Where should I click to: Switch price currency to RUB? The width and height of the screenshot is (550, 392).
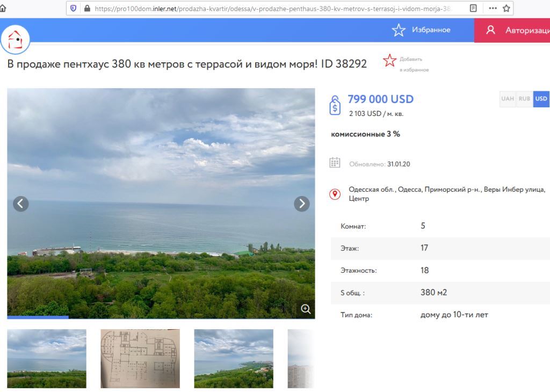tap(524, 99)
